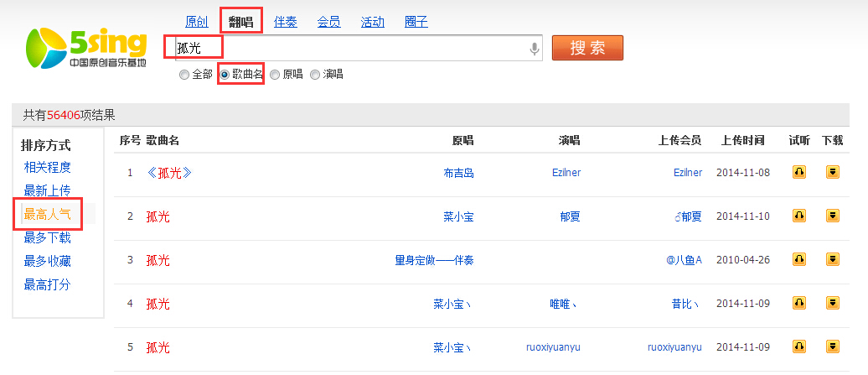Sort results by 最新上传
The image size is (868, 375).
point(47,191)
